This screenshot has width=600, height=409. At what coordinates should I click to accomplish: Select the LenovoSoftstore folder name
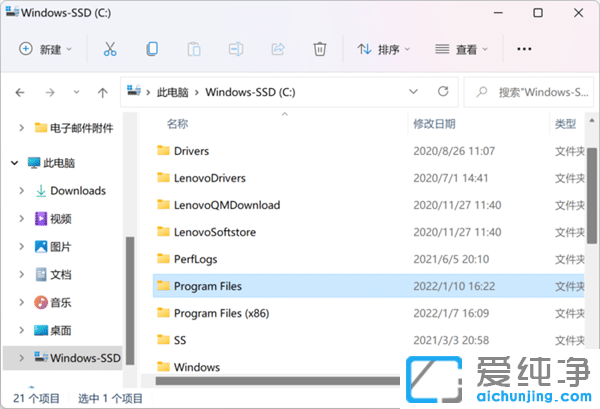215,232
